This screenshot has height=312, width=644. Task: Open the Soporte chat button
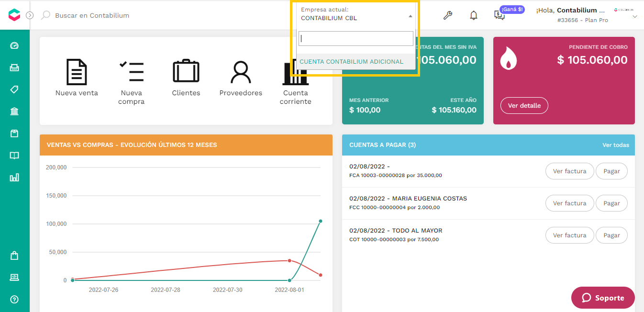(x=603, y=298)
